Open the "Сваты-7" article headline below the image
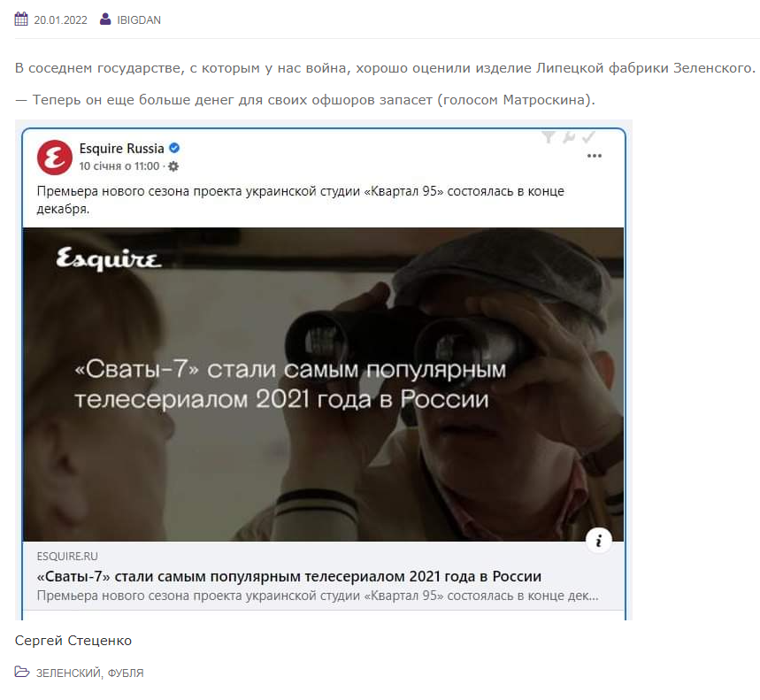The width and height of the screenshot is (760, 700). pyautogui.click(x=289, y=576)
